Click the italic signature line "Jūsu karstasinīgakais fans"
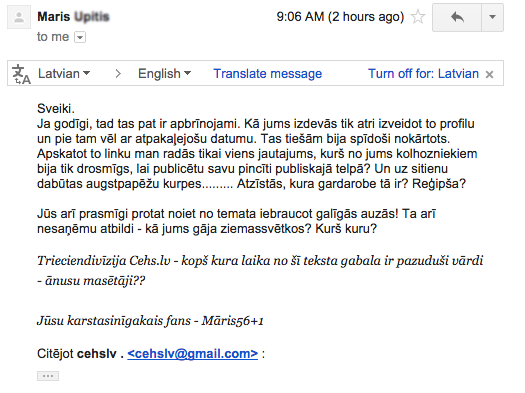 coord(114,320)
